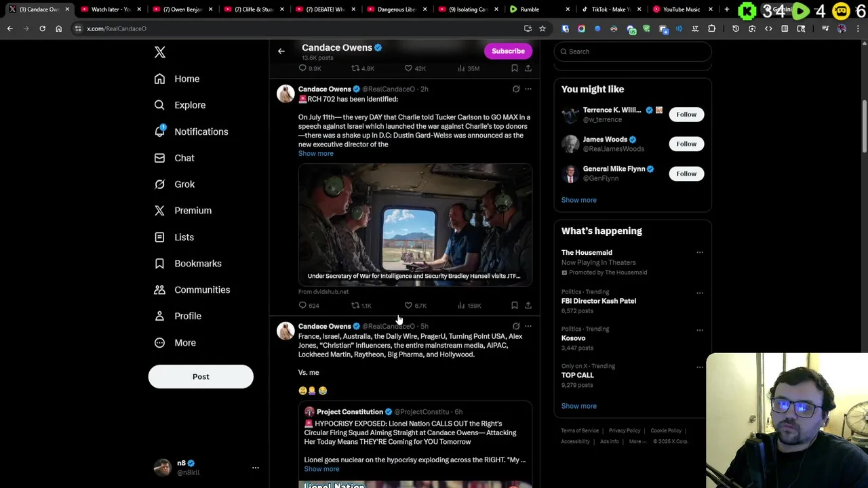868x488 pixels.
Task: Click Grok icon on 'Vs. me' post
Action: pyautogui.click(x=516, y=326)
